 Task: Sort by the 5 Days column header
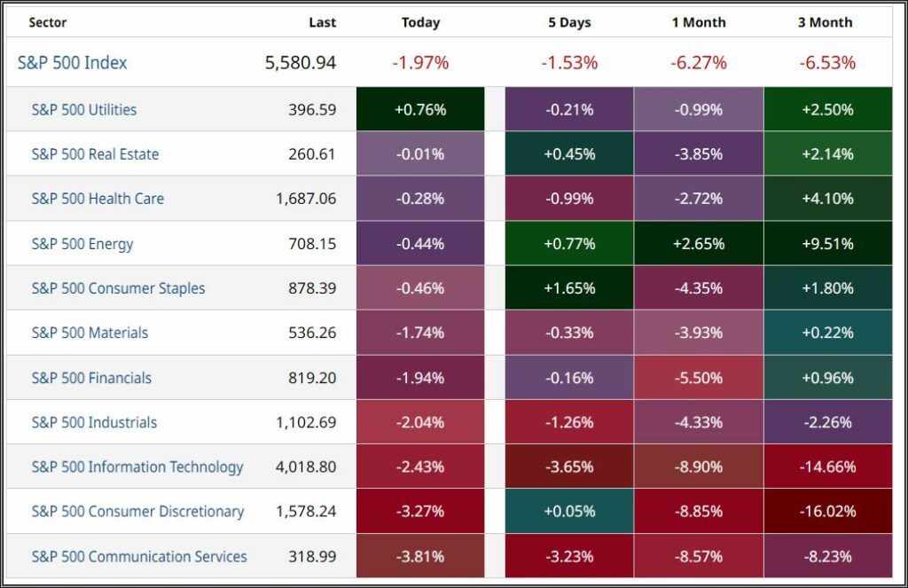(569, 23)
